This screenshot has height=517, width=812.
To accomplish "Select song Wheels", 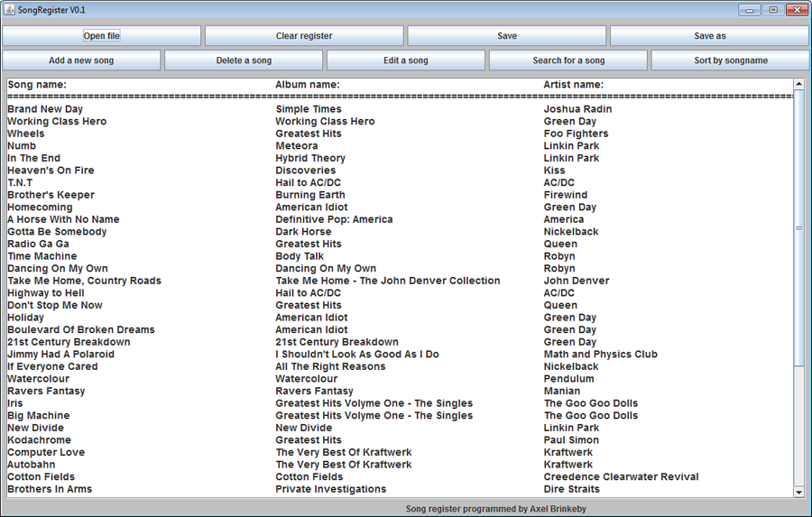I will (26, 134).
